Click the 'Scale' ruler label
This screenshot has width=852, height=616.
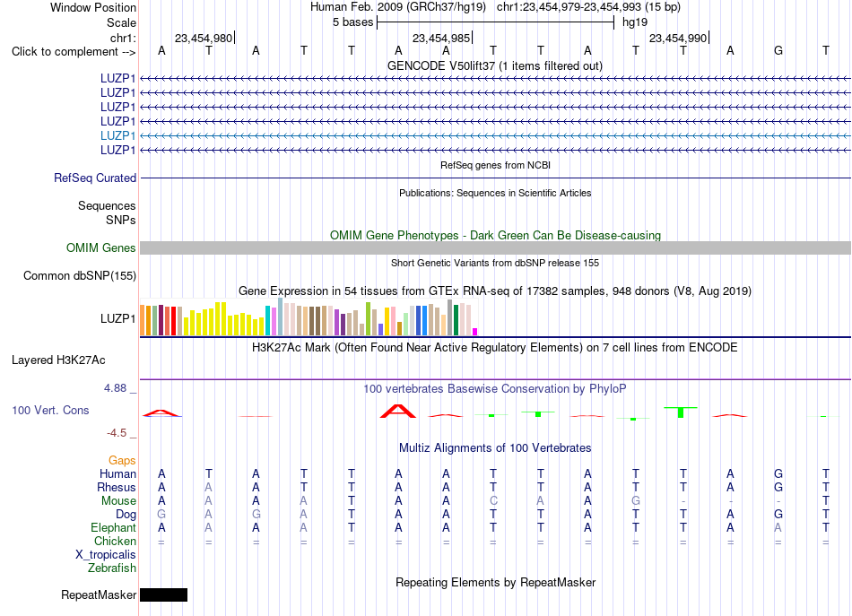pos(121,22)
